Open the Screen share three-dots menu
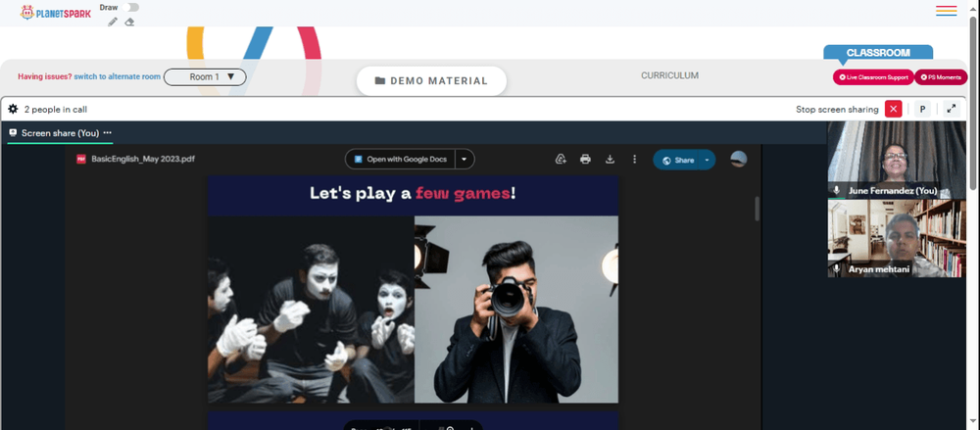980x430 pixels. 108,132
